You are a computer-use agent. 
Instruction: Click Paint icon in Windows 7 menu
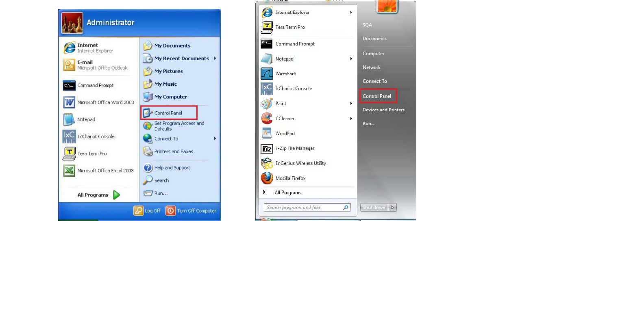(267, 104)
